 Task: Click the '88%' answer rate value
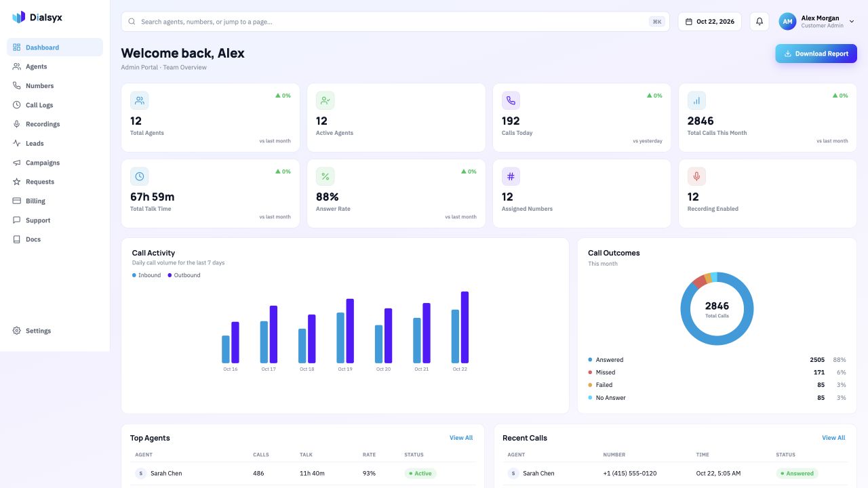click(x=328, y=197)
